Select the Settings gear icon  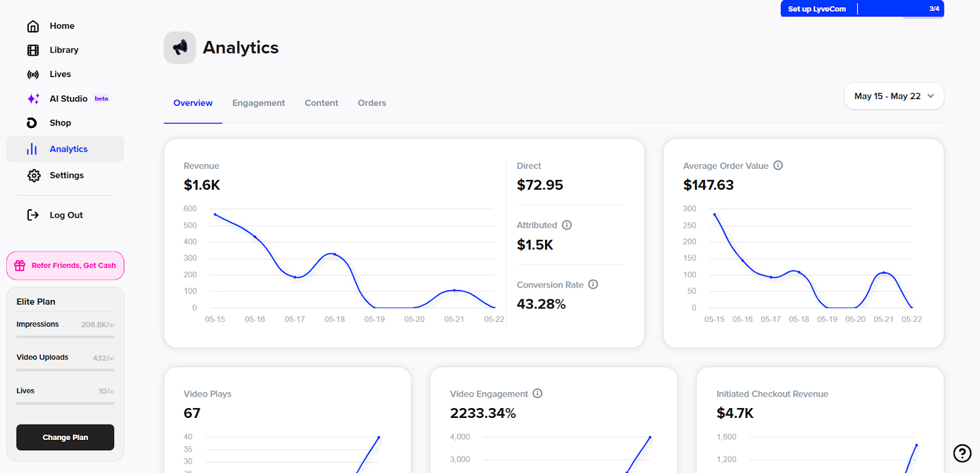(x=34, y=176)
